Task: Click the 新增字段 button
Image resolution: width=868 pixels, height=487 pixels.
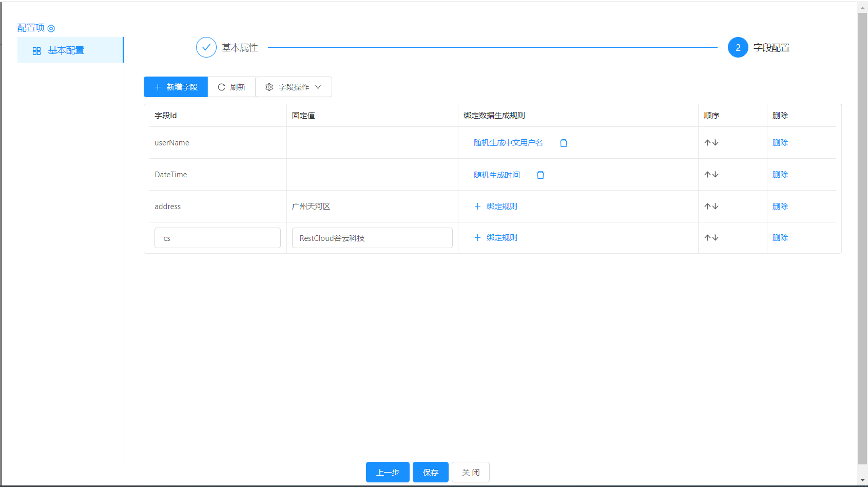Action: [x=176, y=87]
